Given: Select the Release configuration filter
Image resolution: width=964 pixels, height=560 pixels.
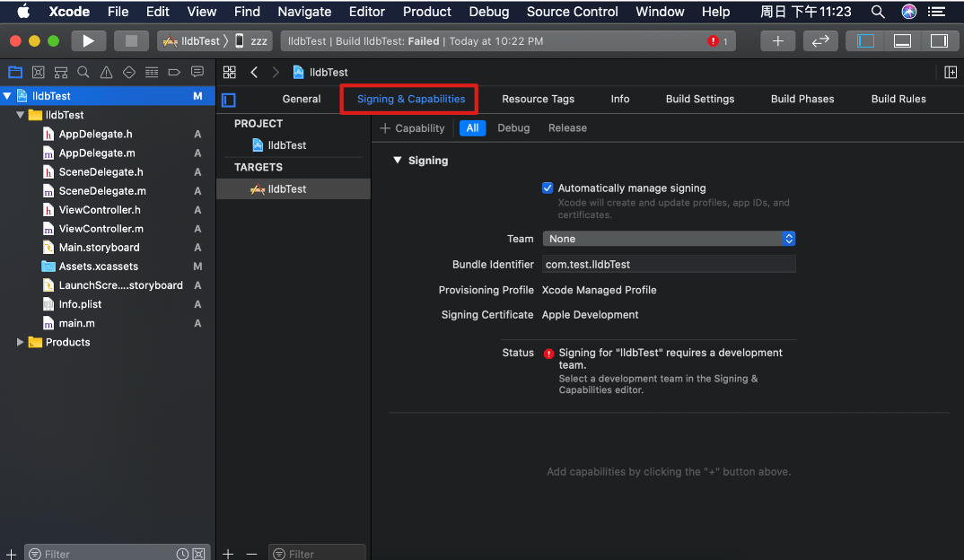Looking at the screenshot, I should click(x=567, y=127).
